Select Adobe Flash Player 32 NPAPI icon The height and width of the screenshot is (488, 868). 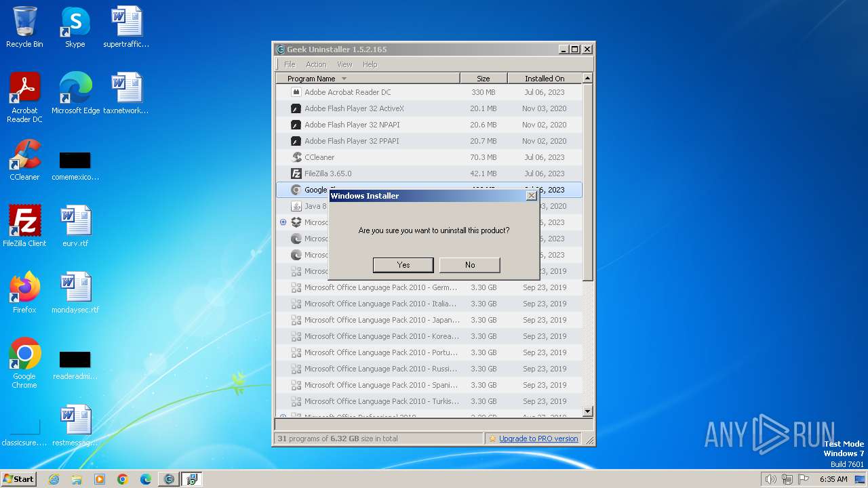296,125
